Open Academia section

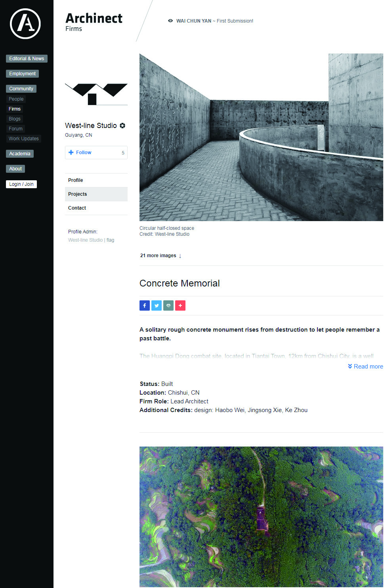[x=20, y=154]
